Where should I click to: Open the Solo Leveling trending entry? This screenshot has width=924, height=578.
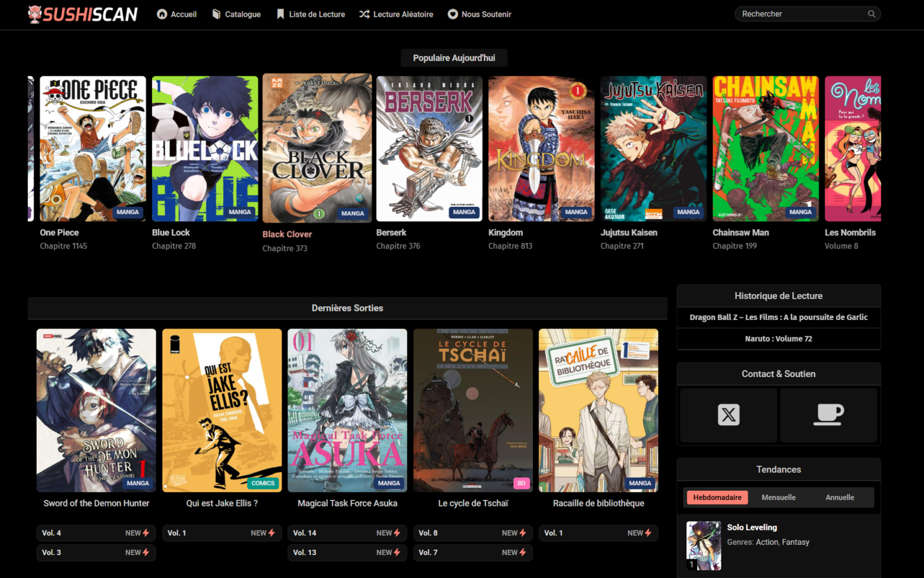click(x=752, y=527)
